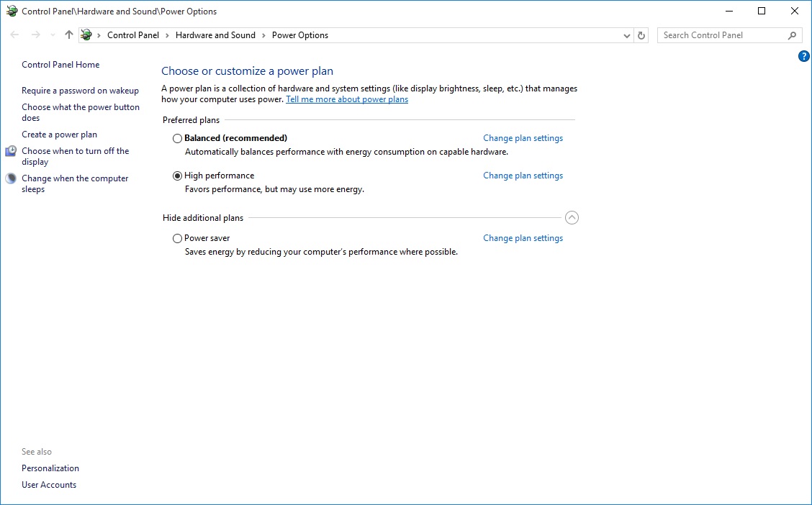Open Tell me more about power plans
The width and height of the screenshot is (812, 505).
click(x=347, y=99)
